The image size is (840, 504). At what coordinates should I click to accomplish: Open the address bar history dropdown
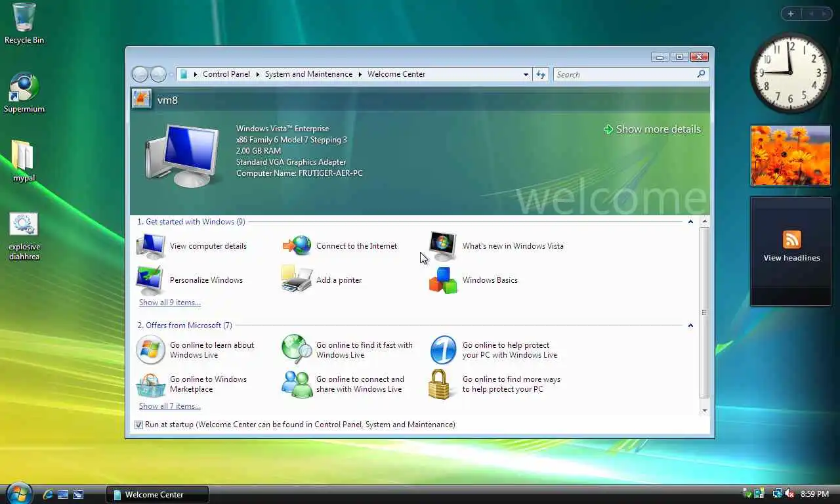526,74
